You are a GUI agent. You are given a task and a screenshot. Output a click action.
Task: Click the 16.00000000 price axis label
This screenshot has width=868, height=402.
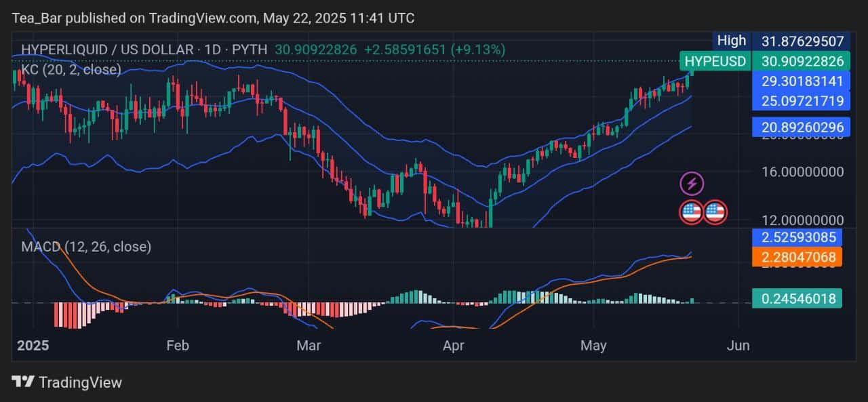pyautogui.click(x=802, y=172)
